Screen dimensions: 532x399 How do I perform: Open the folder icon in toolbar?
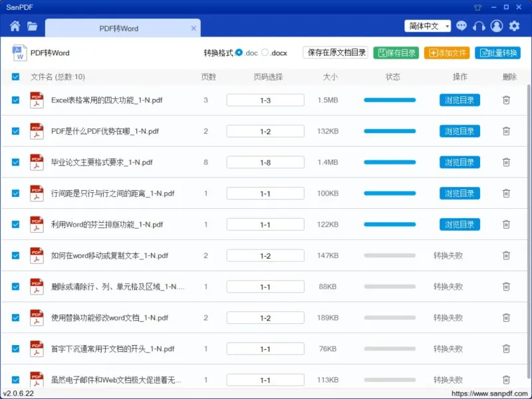[32, 26]
